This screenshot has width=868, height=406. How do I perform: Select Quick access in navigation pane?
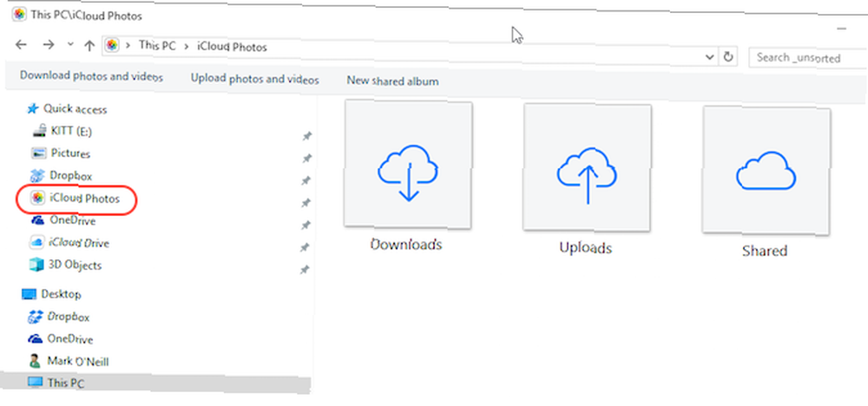pos(76,109)
